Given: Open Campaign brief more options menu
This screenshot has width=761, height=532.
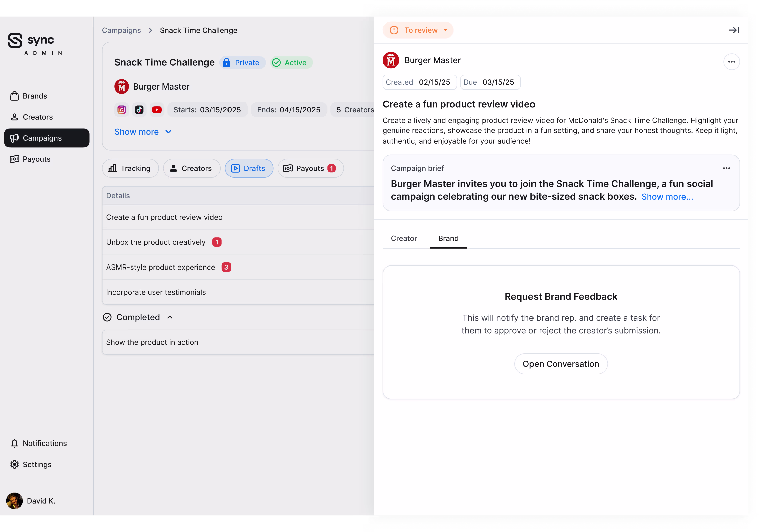Looking at the screenshot, I should click(x=726, y=168).
